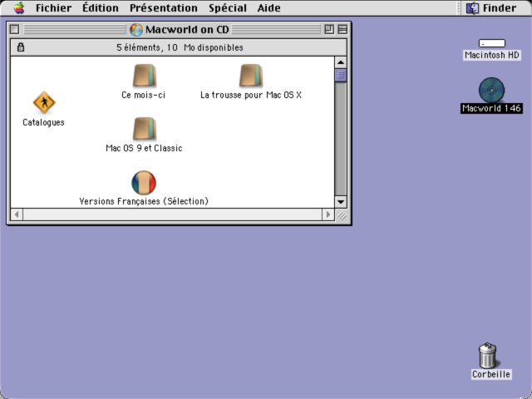The width and height of the screenshot is (532, 399).
Task: Click the Catalogues label text
Action: point(43,122)
